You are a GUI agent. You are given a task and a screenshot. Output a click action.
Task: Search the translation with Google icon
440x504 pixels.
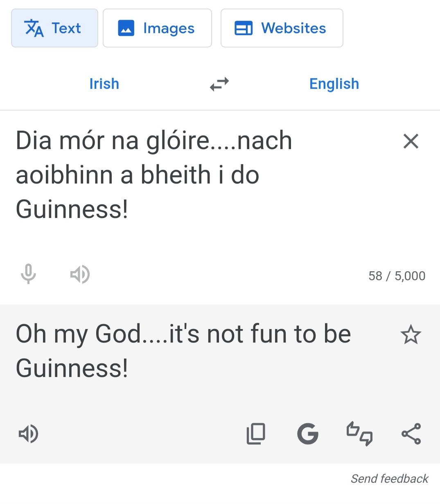coord(308,434)
